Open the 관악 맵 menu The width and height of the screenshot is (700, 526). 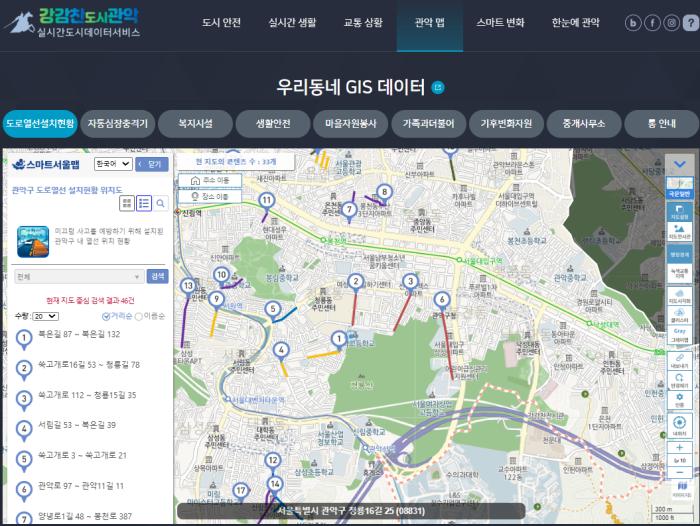point(429,23)
